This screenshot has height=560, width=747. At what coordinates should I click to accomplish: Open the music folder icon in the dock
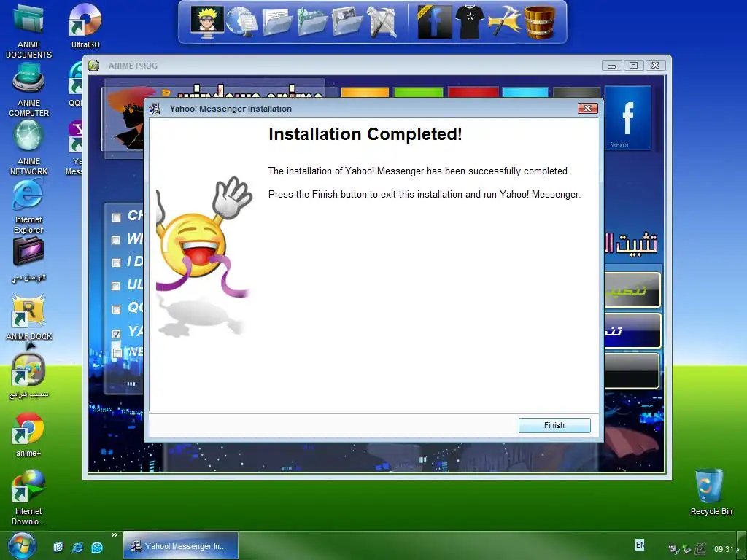[312, 22]
